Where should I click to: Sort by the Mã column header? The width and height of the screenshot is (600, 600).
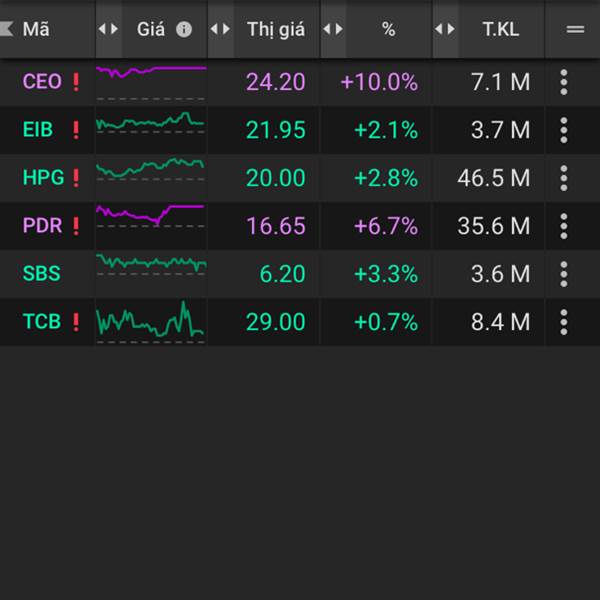(36, 29)
